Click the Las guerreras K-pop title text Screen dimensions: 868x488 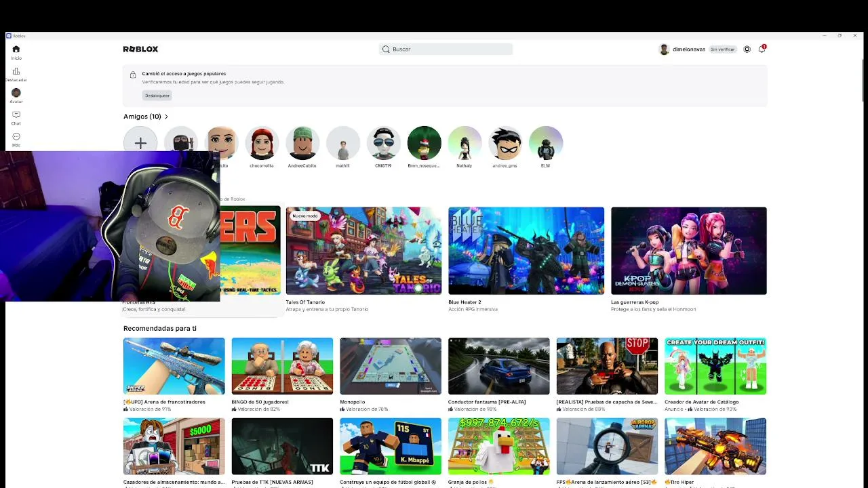(635, 302)
